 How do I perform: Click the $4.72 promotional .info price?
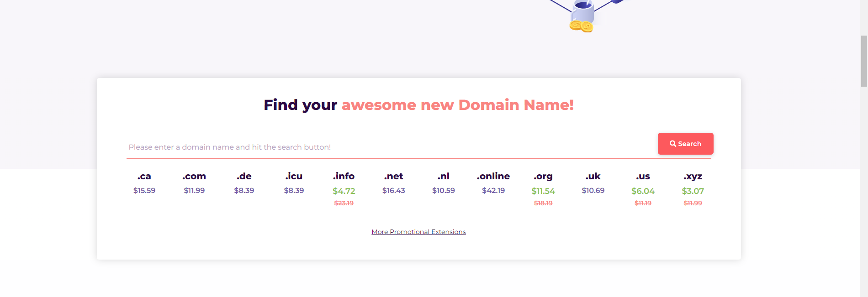[344, 191]
